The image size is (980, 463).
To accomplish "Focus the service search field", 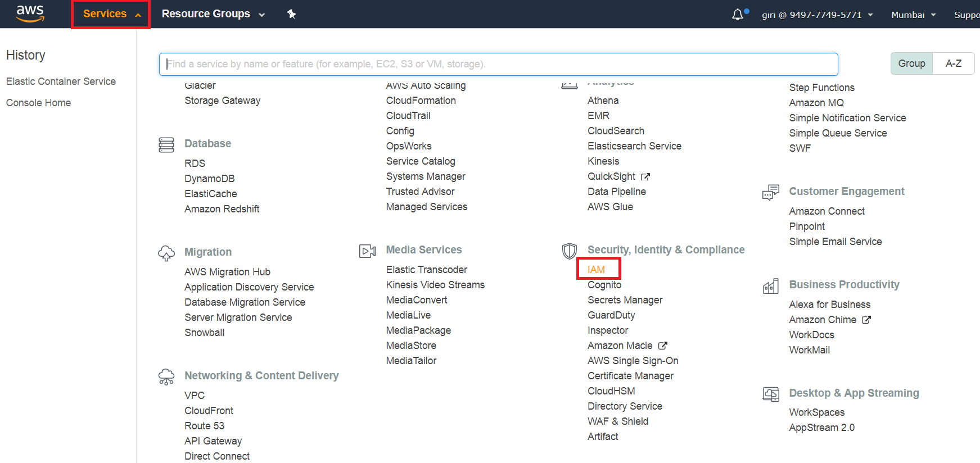I will [x=498, y=64].
